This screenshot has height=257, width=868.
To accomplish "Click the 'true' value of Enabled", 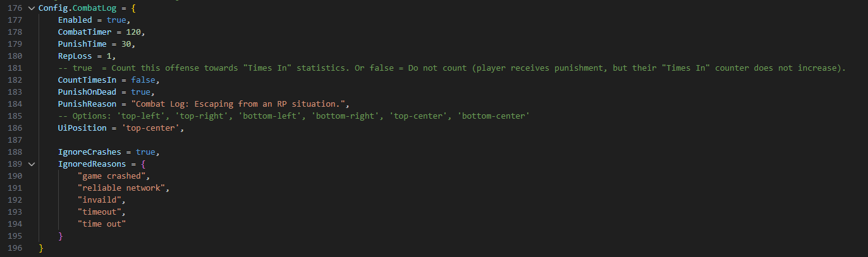I will pyautogui.click(x=116, y=20).
